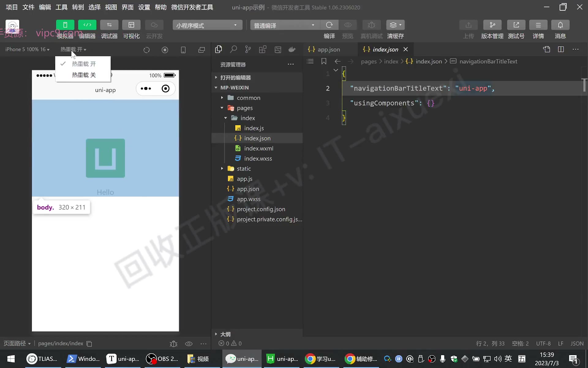Viewport: 588px width, 368px height.
Task: Click the search icon in sidebar
Action: pos(233,49)
